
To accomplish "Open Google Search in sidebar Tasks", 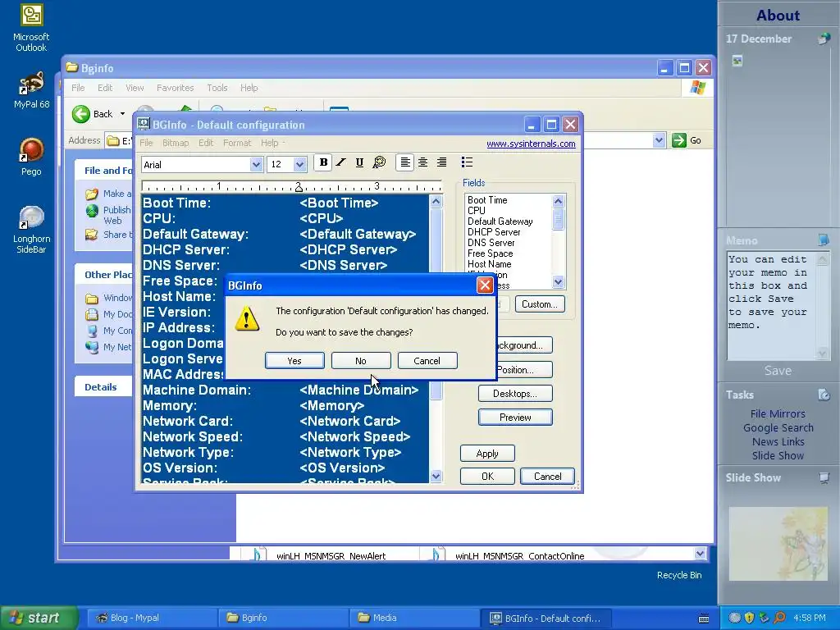I will tap(778, 427).
